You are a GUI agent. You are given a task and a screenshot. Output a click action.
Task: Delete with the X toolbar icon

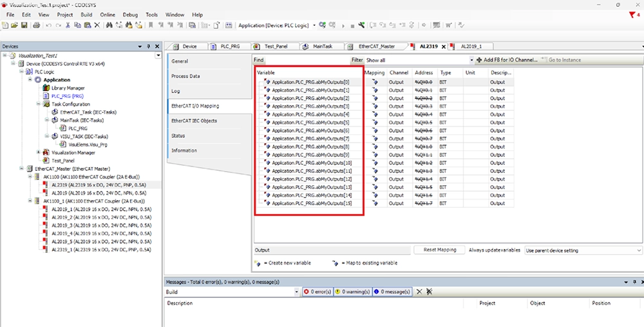point(97,26)
